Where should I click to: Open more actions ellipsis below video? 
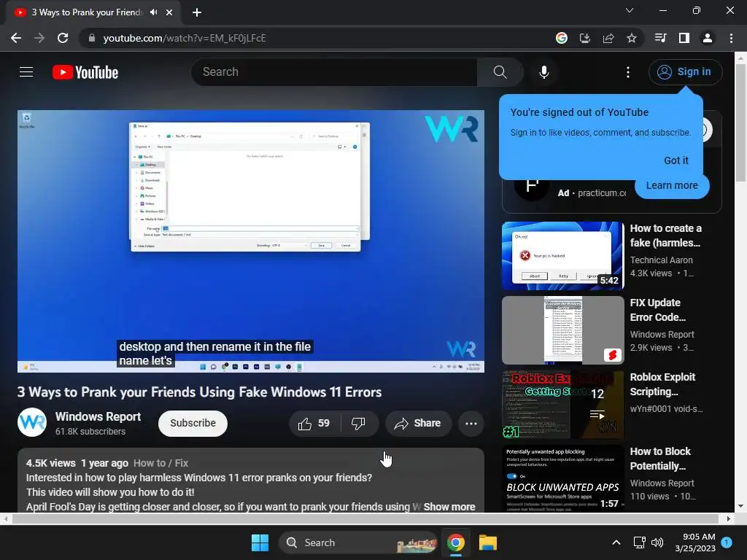[x=471, y=424]
